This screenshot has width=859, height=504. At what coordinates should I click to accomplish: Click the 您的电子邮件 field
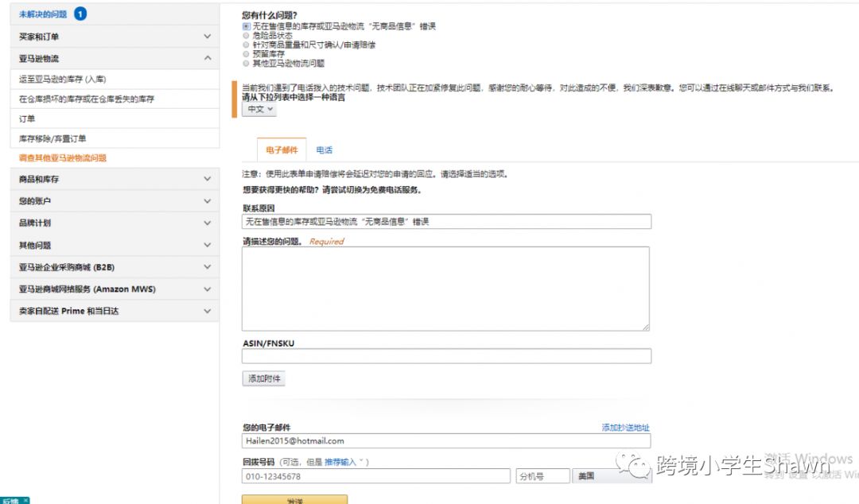[446, 441]
